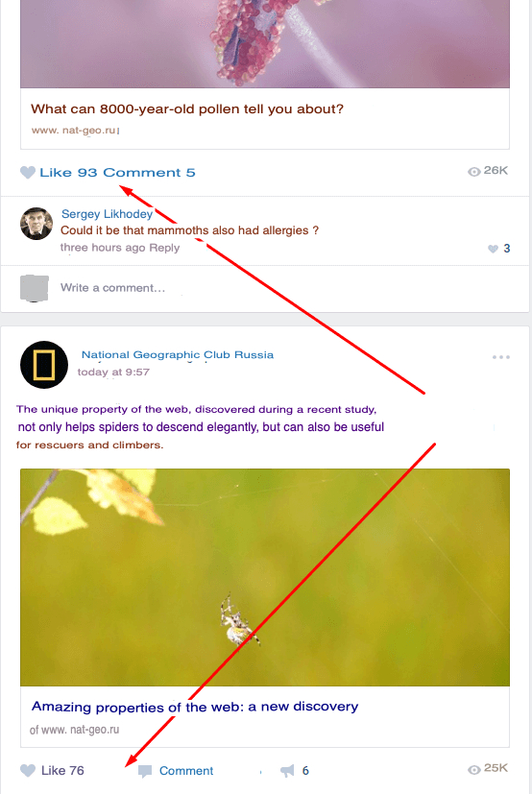The width and height of the screenshot is (532, 794).
Task: Open Comment 5 on pollen post
Action: coord(149,173)
